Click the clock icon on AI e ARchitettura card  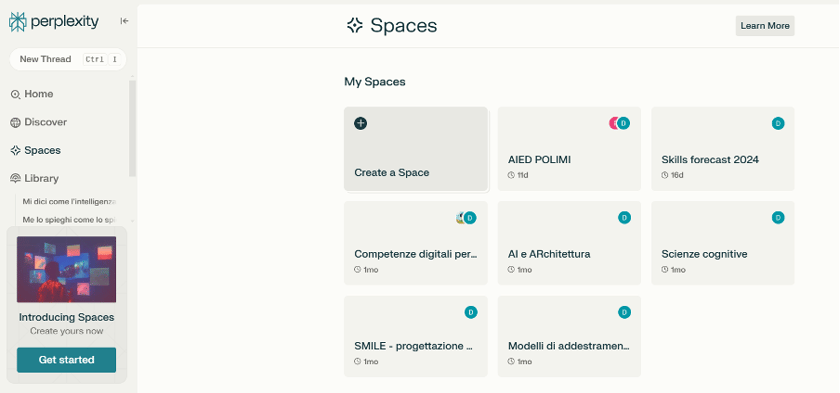[511, 270]
